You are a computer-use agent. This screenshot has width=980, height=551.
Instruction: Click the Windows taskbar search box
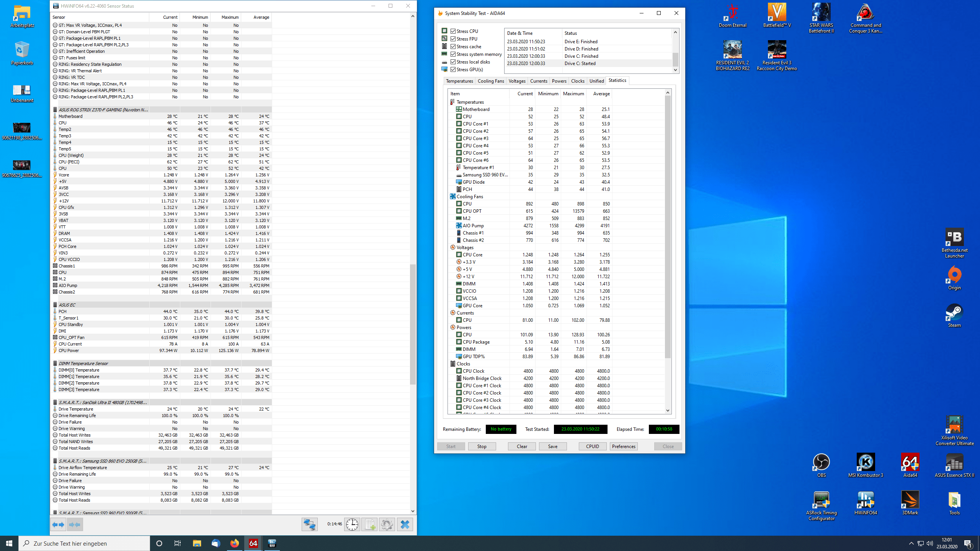tap(84, 543)
